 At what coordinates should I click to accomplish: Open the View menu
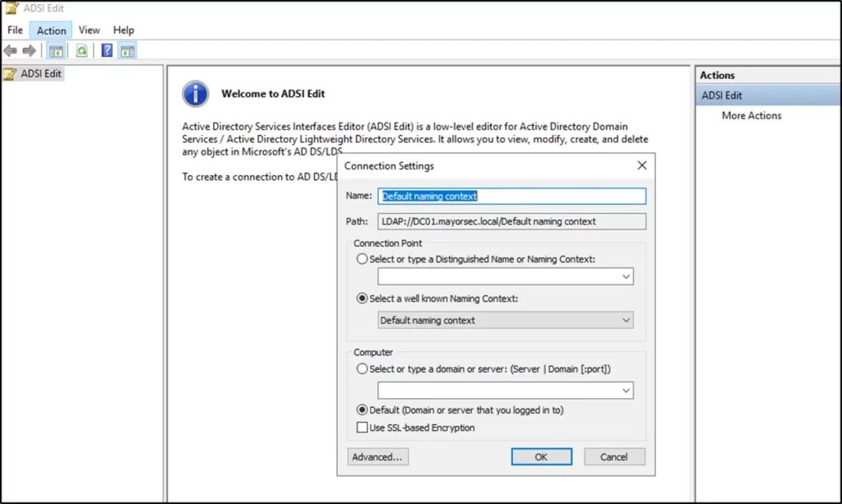pyautogui.click(x=90, y=30)
